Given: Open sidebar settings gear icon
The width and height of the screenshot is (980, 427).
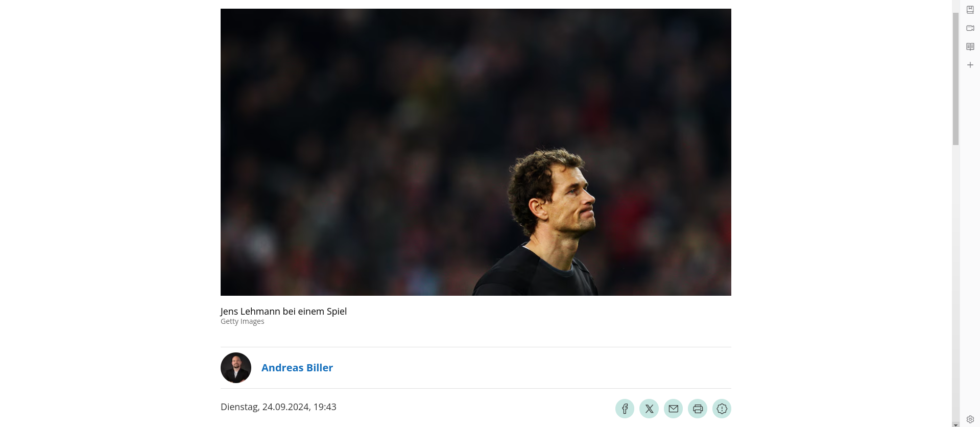Looking at the screenshot, I should point(970,419).
